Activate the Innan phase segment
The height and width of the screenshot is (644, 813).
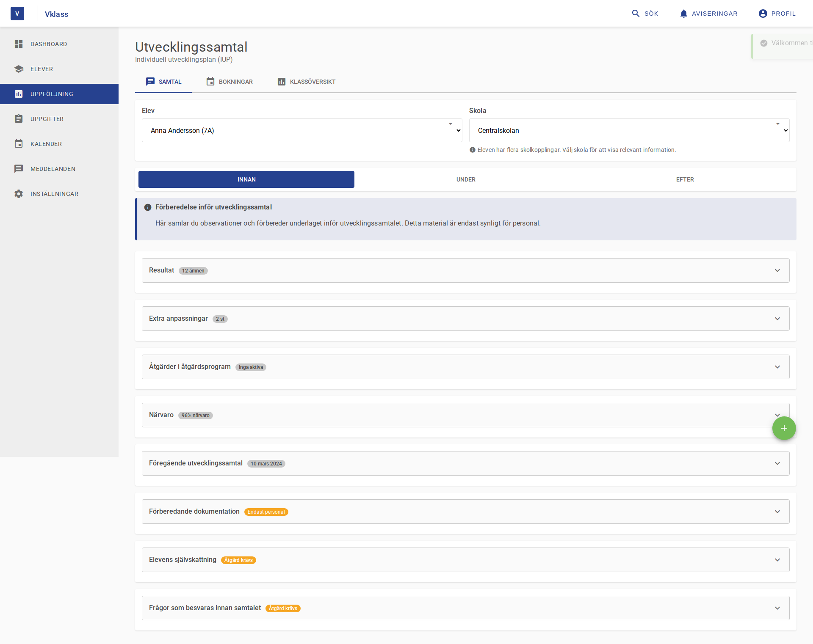246,179
